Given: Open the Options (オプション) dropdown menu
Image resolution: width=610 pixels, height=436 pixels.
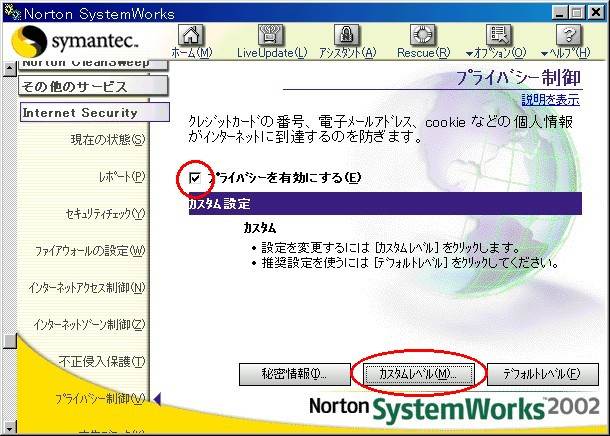Looking at the screenshot, I should pyautogui.click(x=497, y=41).
